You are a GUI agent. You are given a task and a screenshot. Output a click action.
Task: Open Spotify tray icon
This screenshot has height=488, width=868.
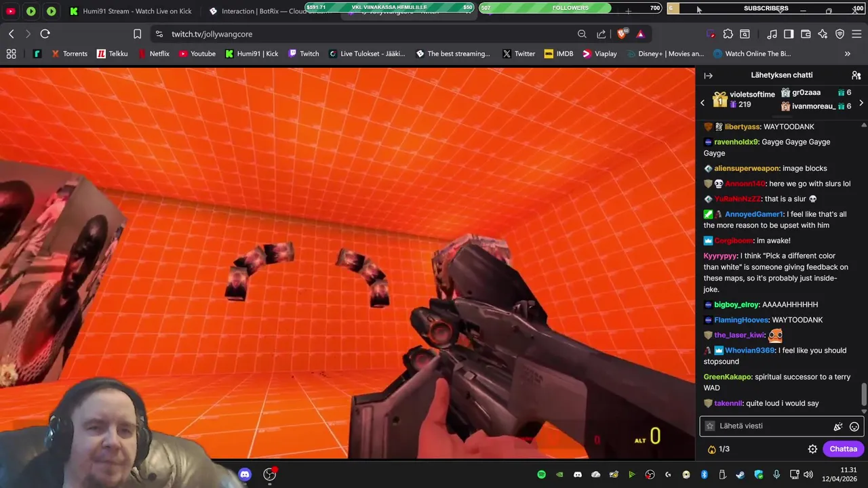(541, 474)
